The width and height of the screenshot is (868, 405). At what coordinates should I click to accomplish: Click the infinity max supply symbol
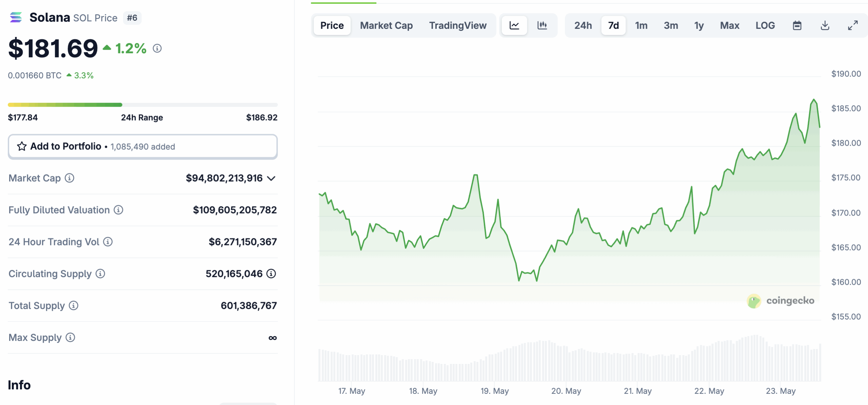tap(273, 338)
